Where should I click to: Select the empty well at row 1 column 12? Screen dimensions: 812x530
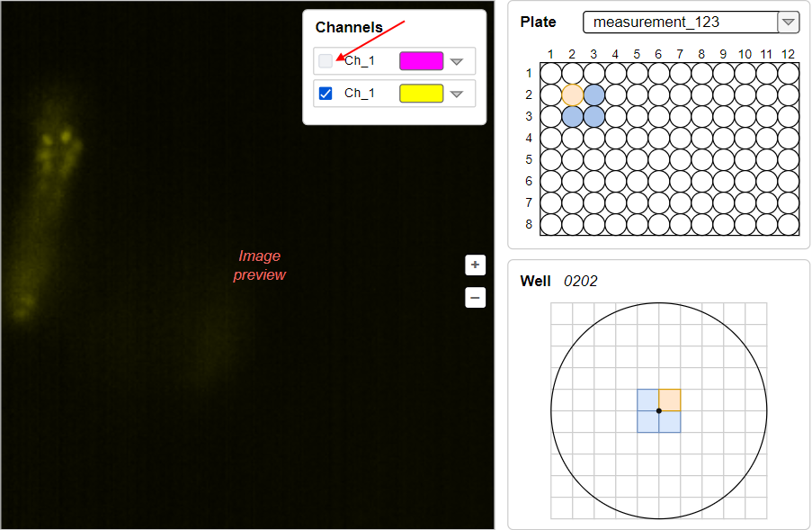(x=789, y=73)
